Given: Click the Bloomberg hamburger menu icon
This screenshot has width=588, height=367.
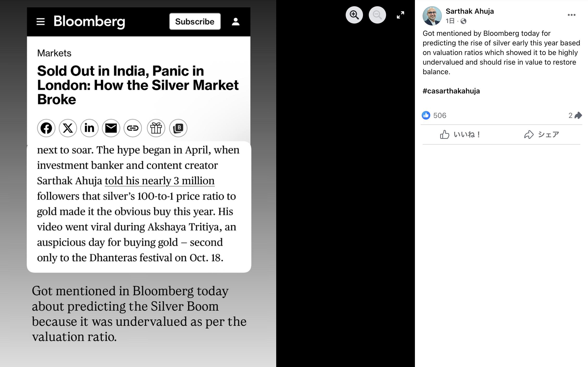Looking at the screenshot, I should coord(41,22).
